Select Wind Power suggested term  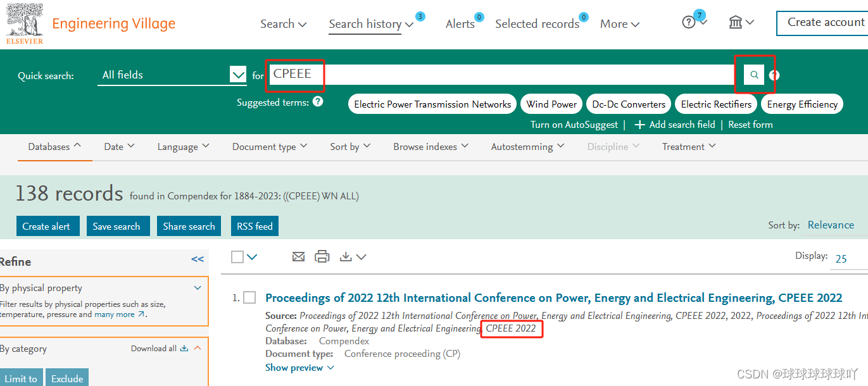[x=551, y=104]
